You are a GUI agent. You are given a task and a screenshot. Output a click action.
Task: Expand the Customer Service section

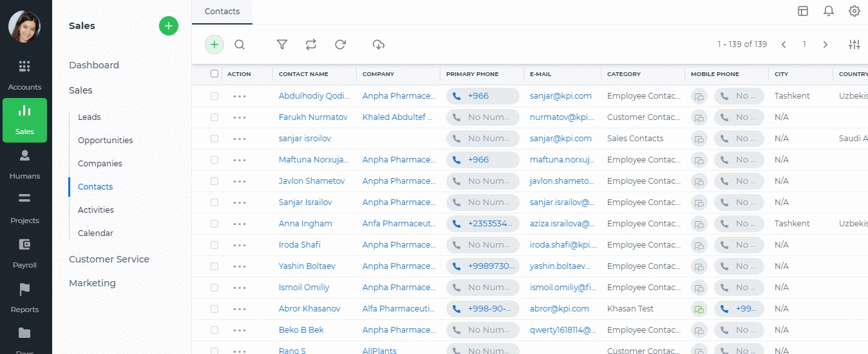point(109,259)
